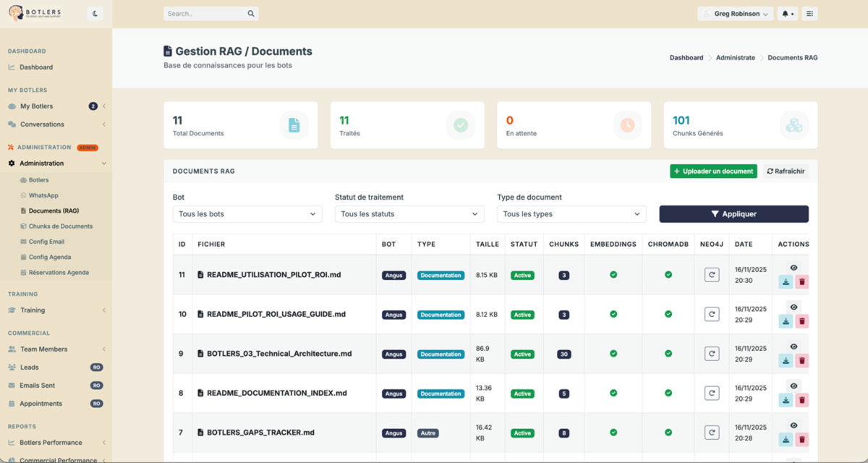Click inside the search field
This screenshot has height=463, width=868.
pyautogui.click(x=206, y=13)
